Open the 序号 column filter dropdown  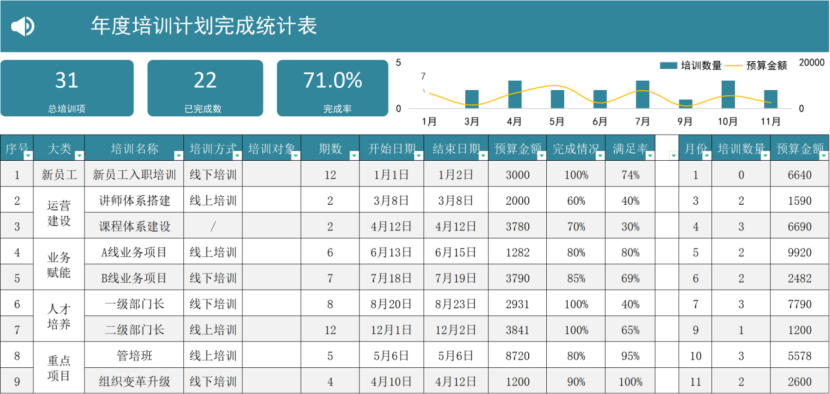click(28, 155)
